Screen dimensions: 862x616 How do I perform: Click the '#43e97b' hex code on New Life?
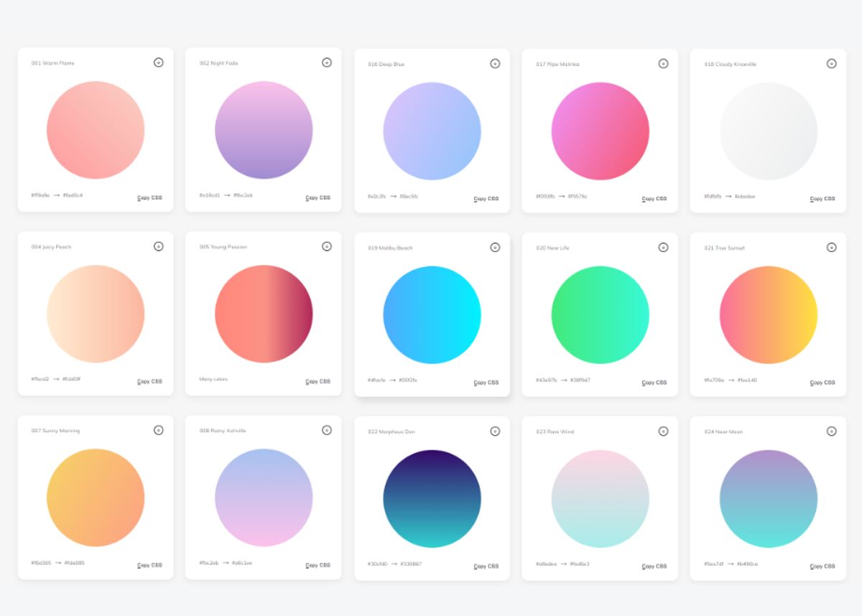click(x=546, y=381)
